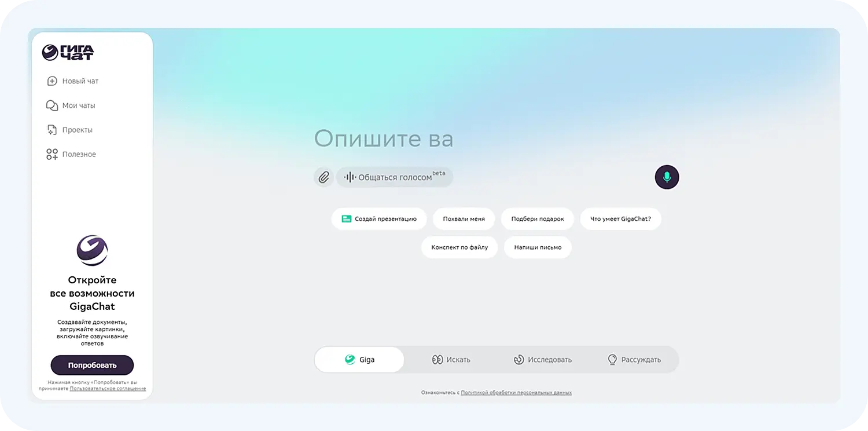Image resolution: width=868 pixels, height=431 pixels.
Task: Choose the Создай презентацию suggestion
Action: pyautogui.click(x=379, y=218)
